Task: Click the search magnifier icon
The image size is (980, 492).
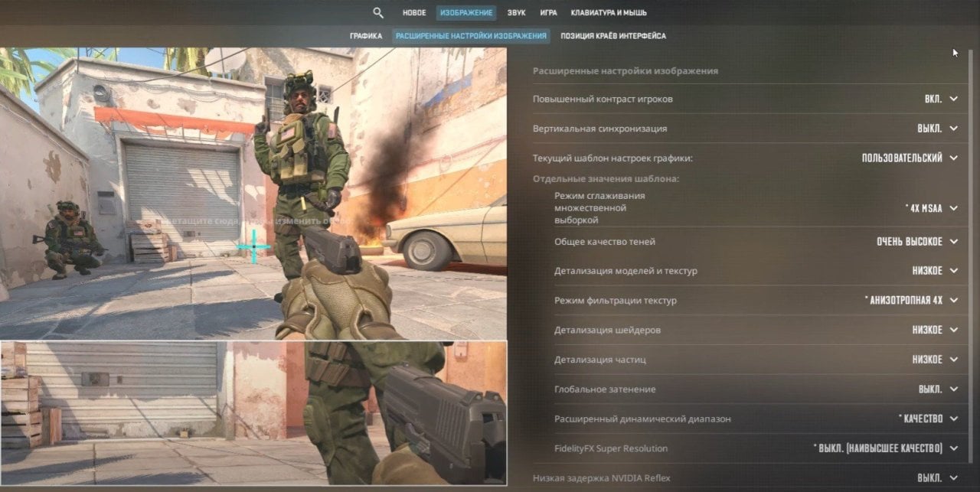Action: [x=377, y=13]
